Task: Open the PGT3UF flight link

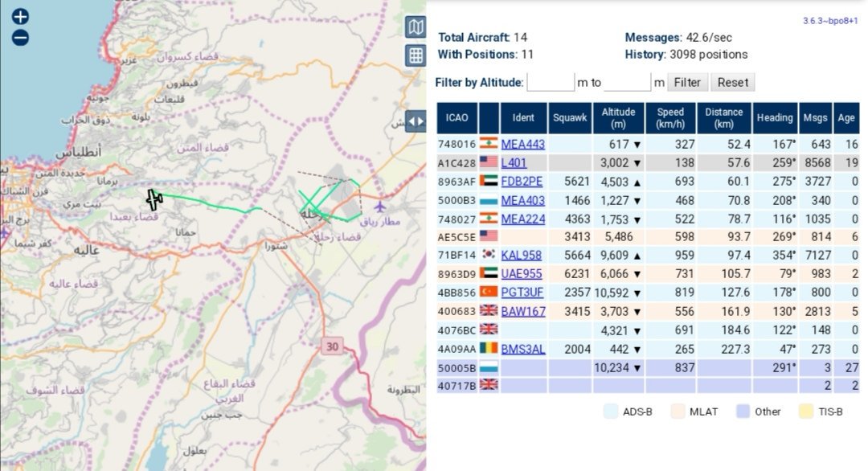Action: [522, 293]
